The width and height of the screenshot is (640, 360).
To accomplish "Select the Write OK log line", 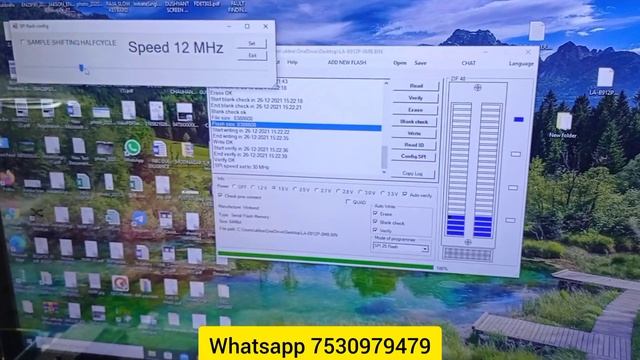I will point(223,142).
